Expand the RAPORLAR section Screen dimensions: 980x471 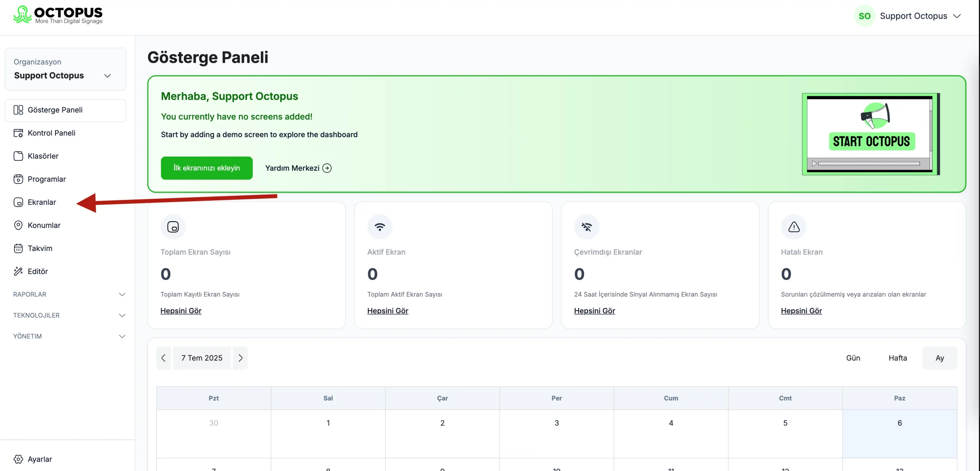click(69, 294)
